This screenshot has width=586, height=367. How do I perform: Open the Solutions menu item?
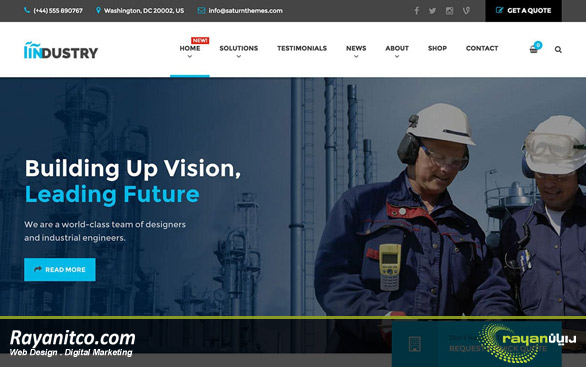[x=238, y=48]
